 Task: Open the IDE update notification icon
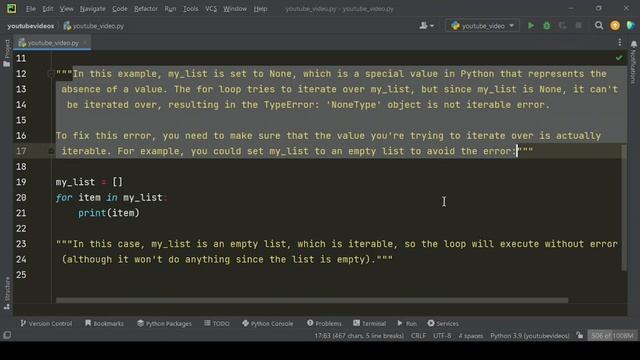point(615,26)
